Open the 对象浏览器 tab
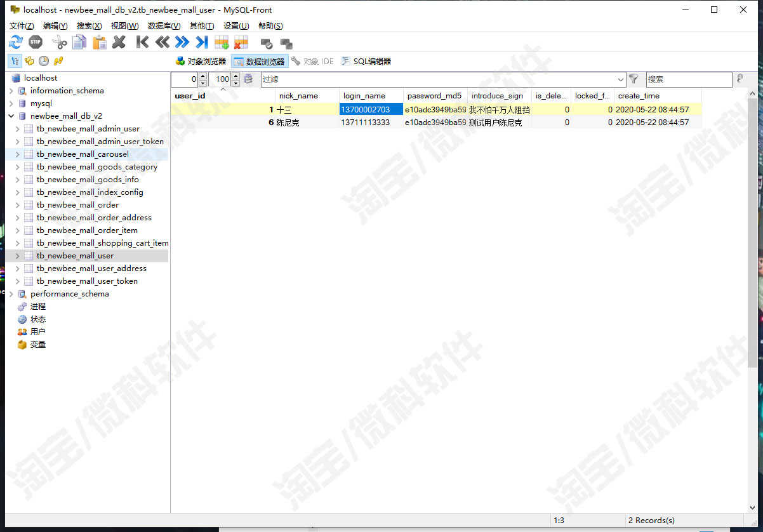 tap(201, 61)
